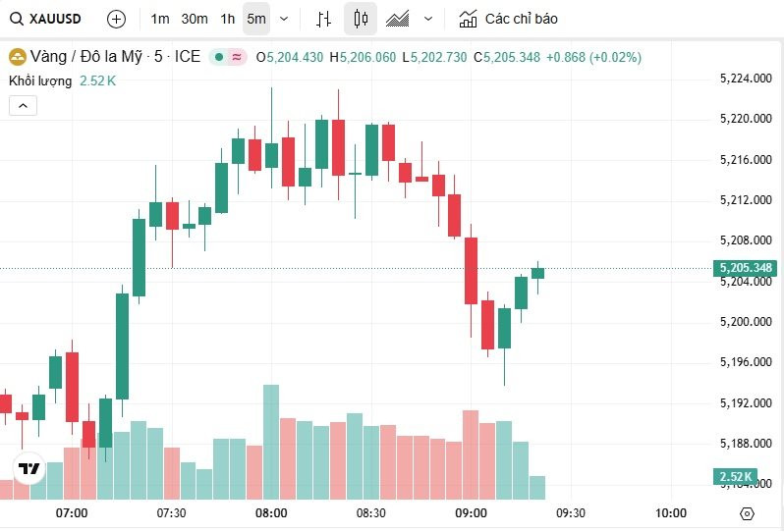Image resolution: width=784 pixels, height=532 pixels.
Task: Click the TradingView logo icon
Action: click(29, 468)
